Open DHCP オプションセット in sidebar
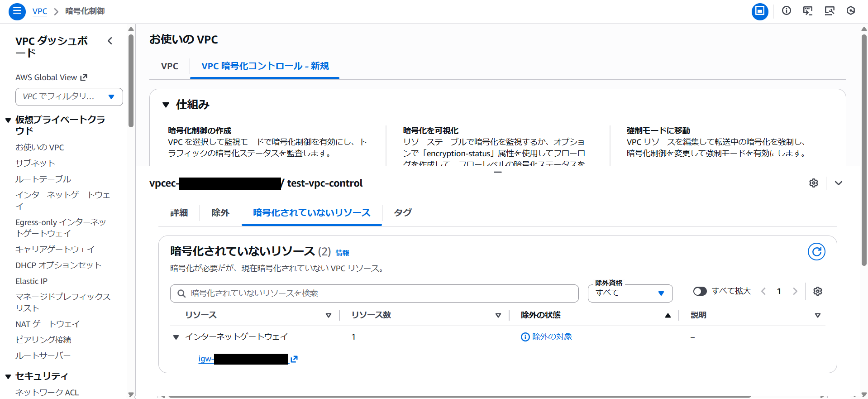Image resolution: width=868 pixels, height=399 pixels. [x=58, y=265]
